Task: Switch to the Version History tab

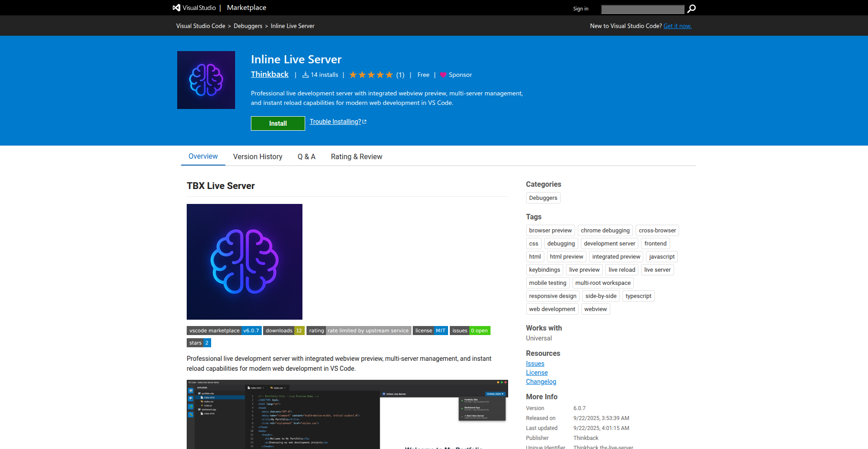Action: pos(258,156)
